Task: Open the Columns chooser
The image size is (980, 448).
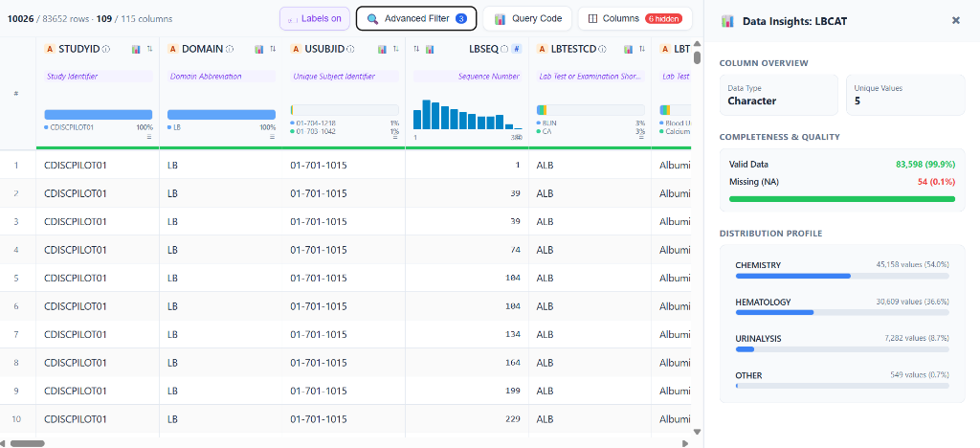Action: [635, 19]
